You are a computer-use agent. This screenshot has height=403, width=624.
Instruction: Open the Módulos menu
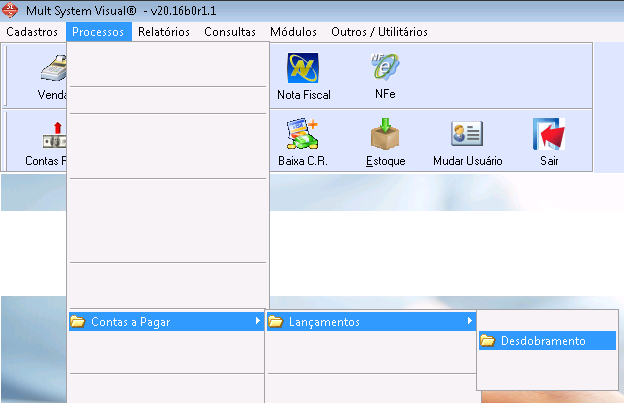[x=293, y=32]
